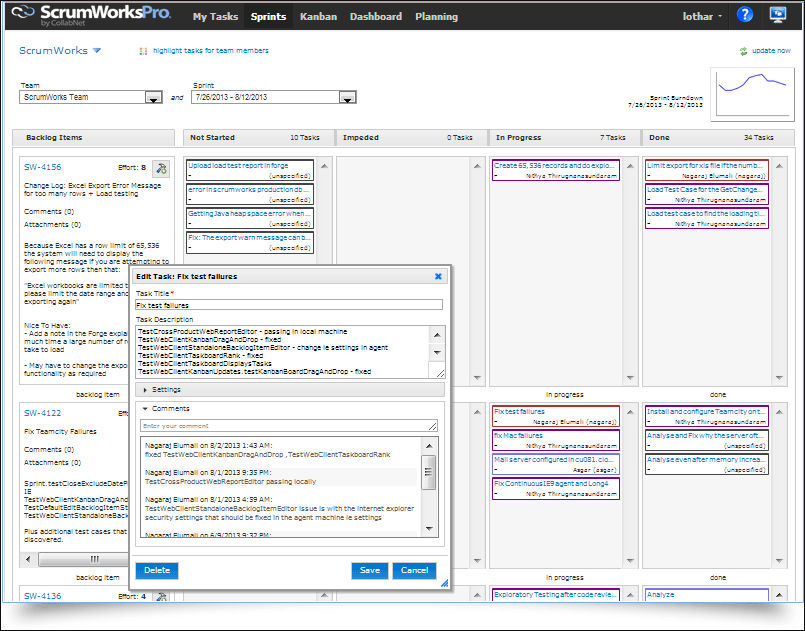Click the highlight tasks for team members icon

[x=143, y=51]
